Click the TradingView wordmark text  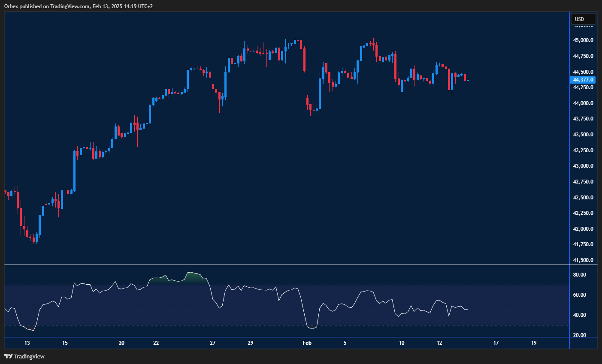coord(29,356)
